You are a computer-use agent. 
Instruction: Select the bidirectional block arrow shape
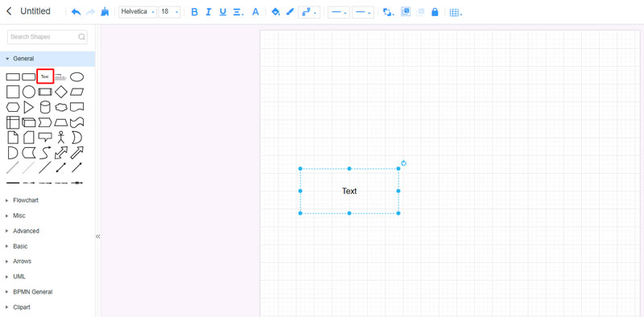click(x=61, y=153)
